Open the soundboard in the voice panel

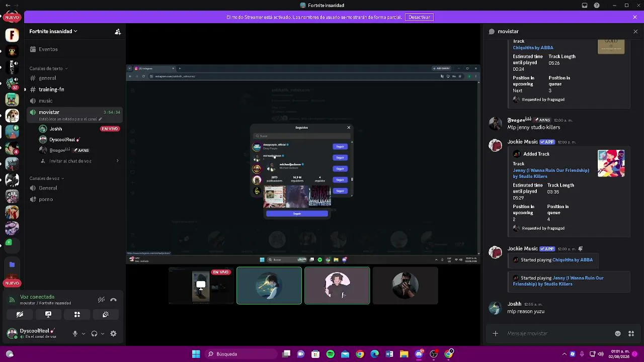106,314
